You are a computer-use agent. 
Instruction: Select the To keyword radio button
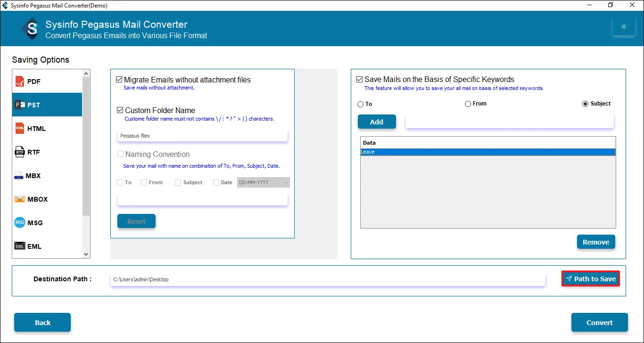click(x=361, y=104)
